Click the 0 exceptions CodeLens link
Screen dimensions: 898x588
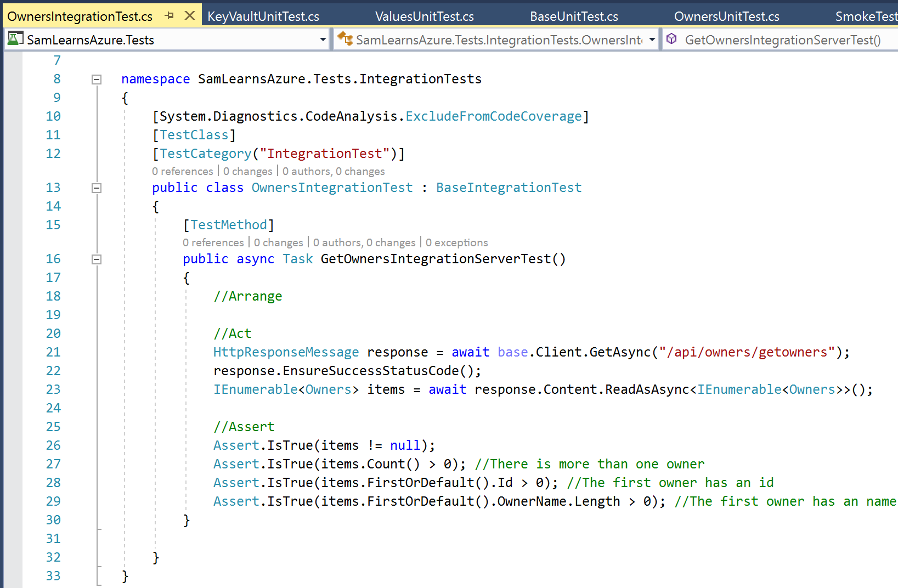coord(456,243)
